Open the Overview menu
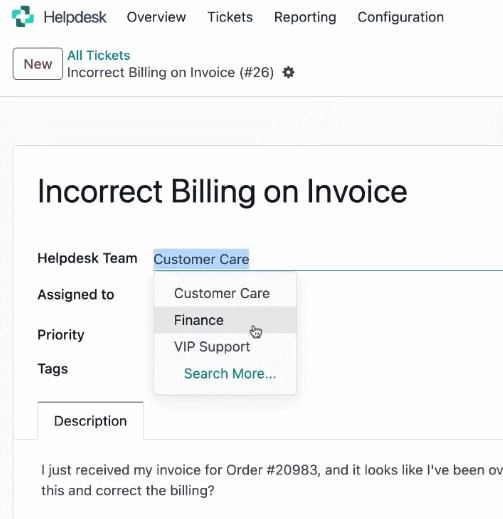Viewport: 503px width, 519px height. coord(156,17)
